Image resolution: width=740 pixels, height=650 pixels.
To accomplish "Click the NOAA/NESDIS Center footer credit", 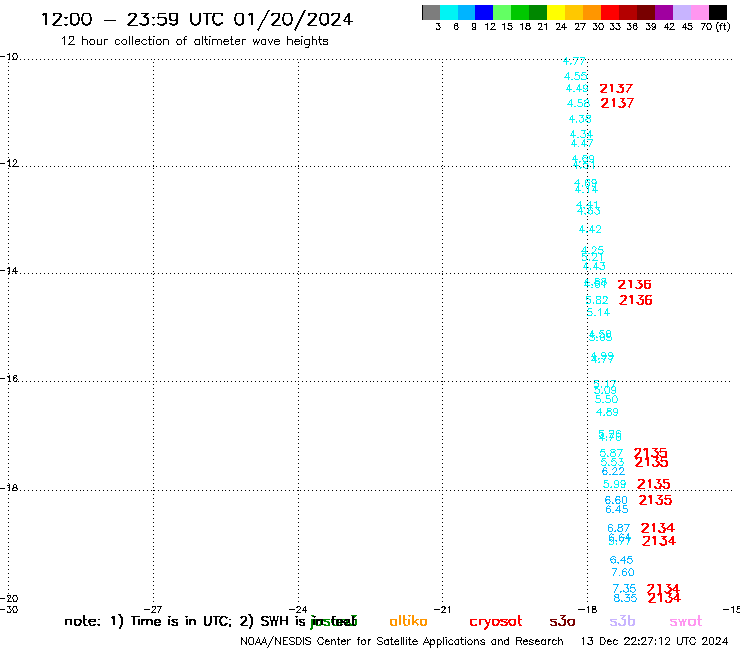I will point(402,642).
